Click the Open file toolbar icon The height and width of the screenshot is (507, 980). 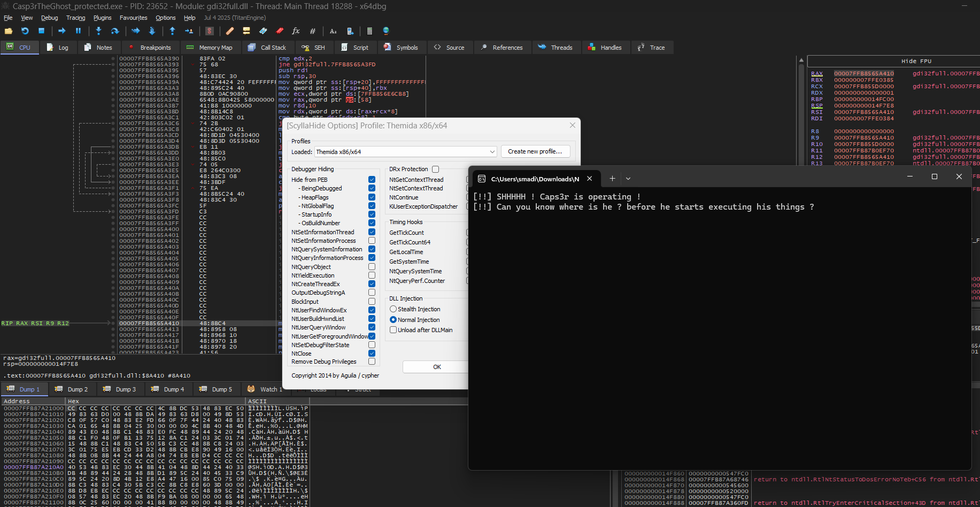(9, 31)
